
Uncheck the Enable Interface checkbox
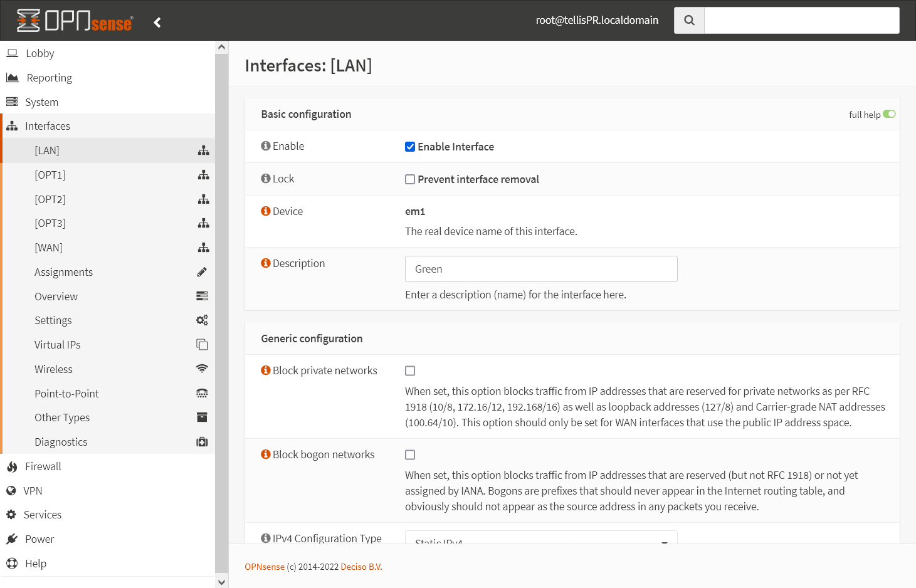tap(409, 147)
